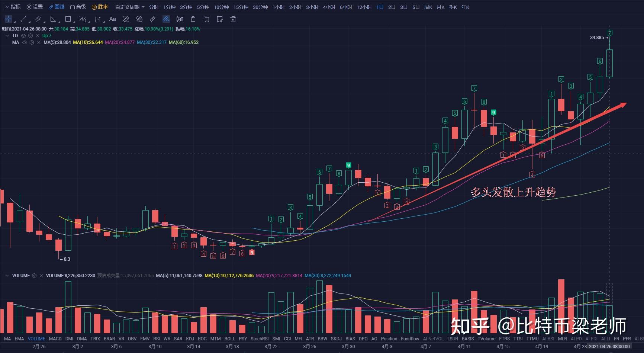The height and width of the screenshot is (353, 644).
Task: Click the 胜率 win rate button
Action: pos(100,7)
